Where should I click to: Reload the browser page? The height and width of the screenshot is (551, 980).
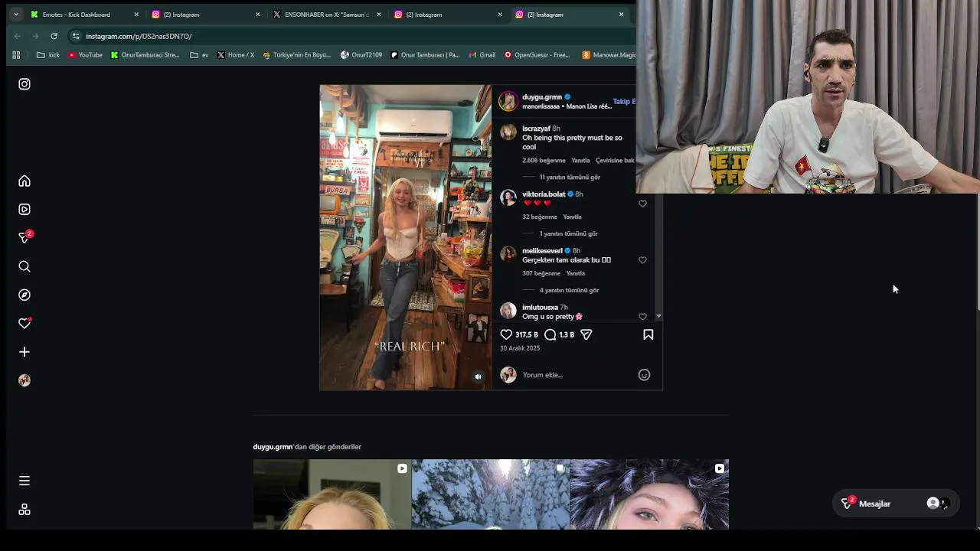click(54, 36)
